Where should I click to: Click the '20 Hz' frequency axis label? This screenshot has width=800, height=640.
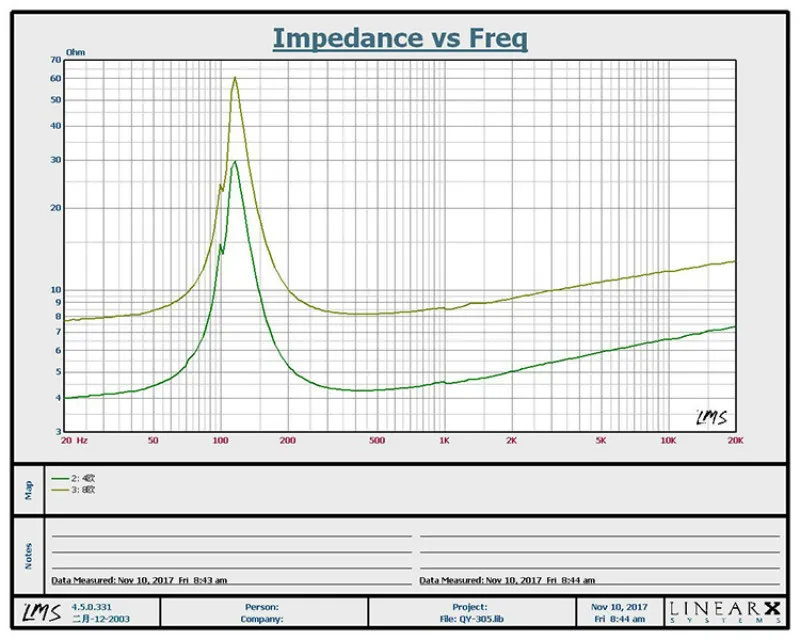74,440
